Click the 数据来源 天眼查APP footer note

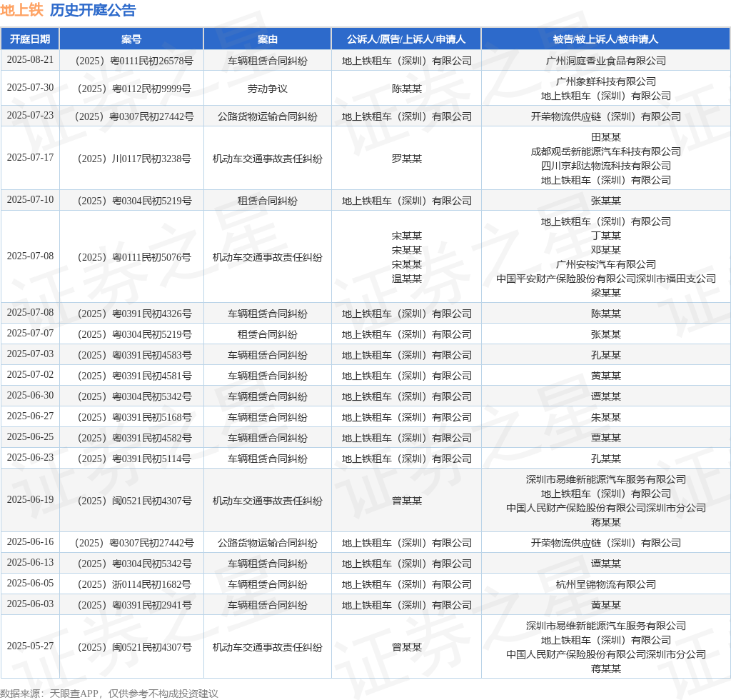pos(109,694)
